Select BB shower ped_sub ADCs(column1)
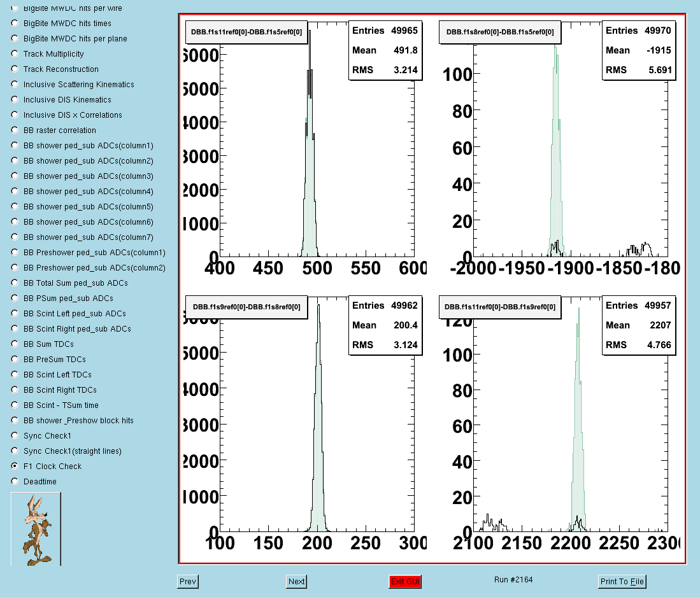This screenshot has width=700, height=597. (15, 145)
